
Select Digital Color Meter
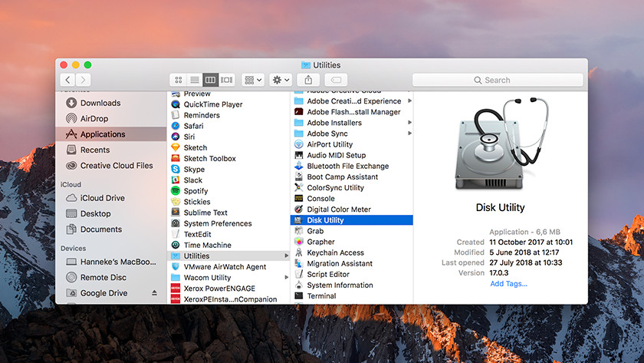pyautogui.click(x=352, y=210)
